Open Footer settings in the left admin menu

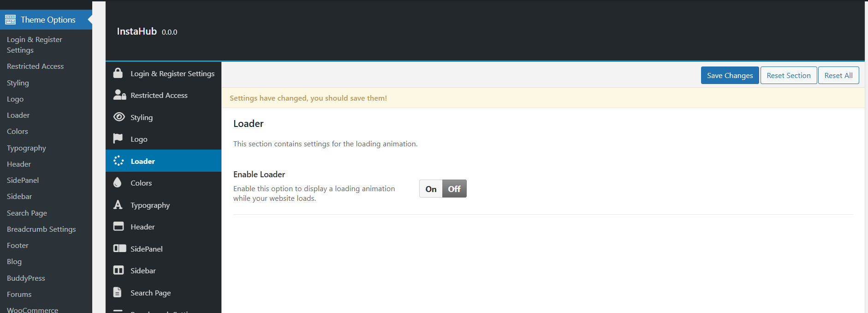click(x=18, y=246)
